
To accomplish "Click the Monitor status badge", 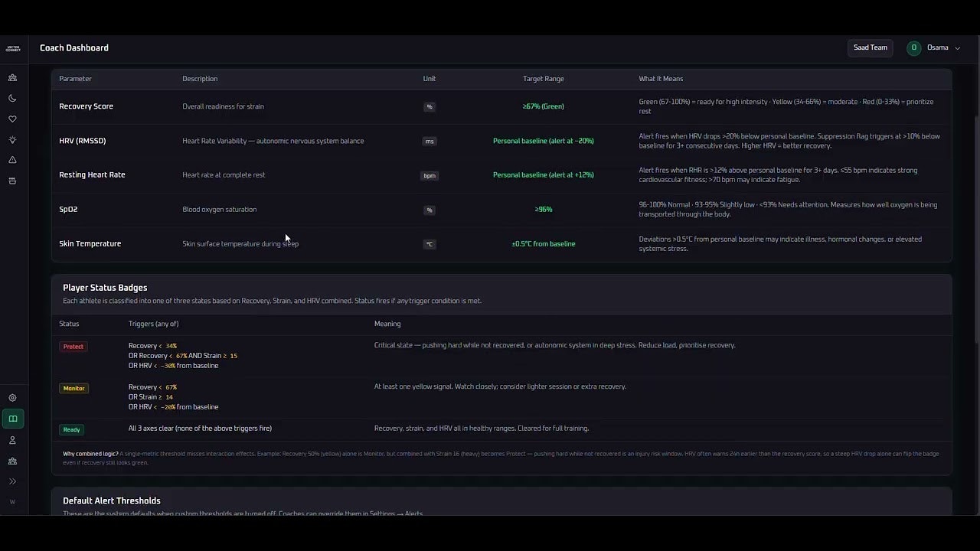I will point(73,388).
